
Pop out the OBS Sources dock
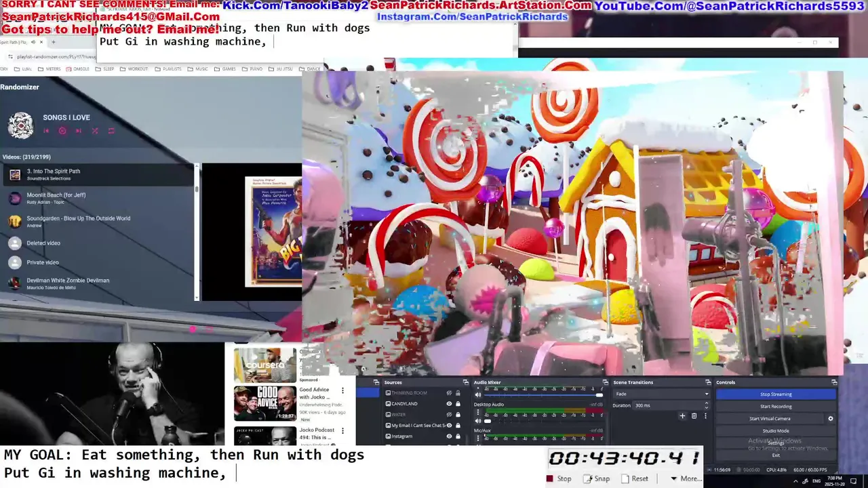coord(465,382)
